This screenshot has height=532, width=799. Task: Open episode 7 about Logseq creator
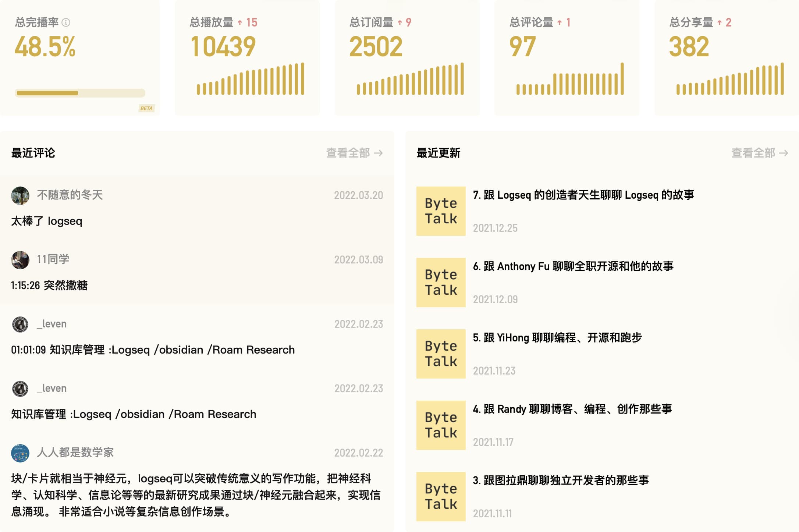tap(583, 195)
